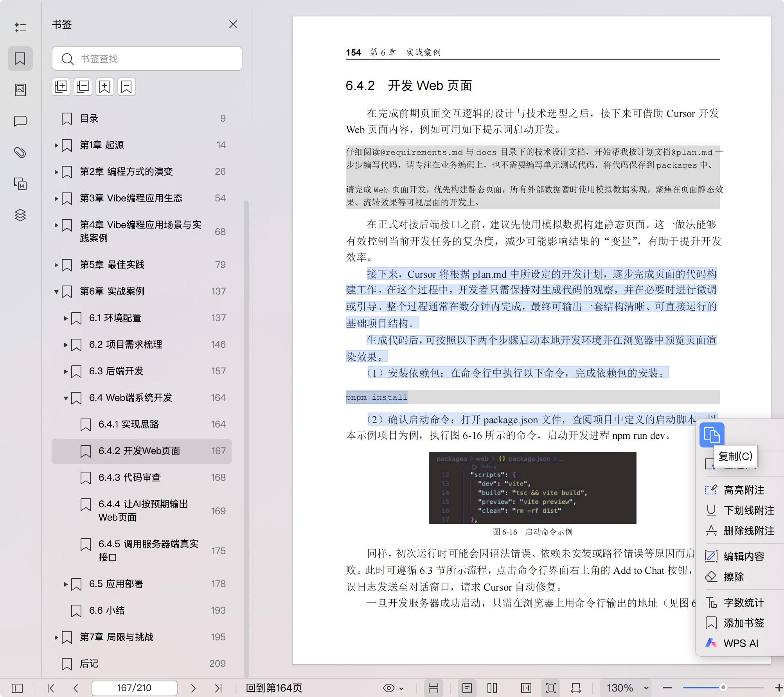
Task: Click the expand all bookmarks icon
Action: (x=61, y=87)
